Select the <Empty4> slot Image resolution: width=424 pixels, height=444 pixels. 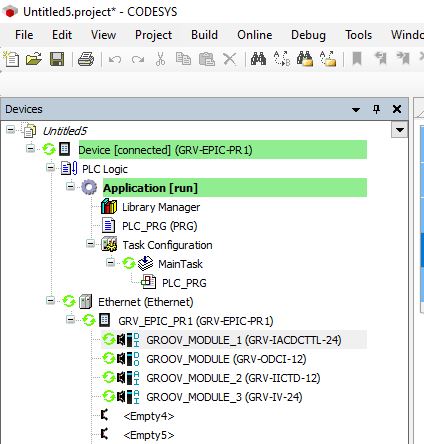(149, 416)
